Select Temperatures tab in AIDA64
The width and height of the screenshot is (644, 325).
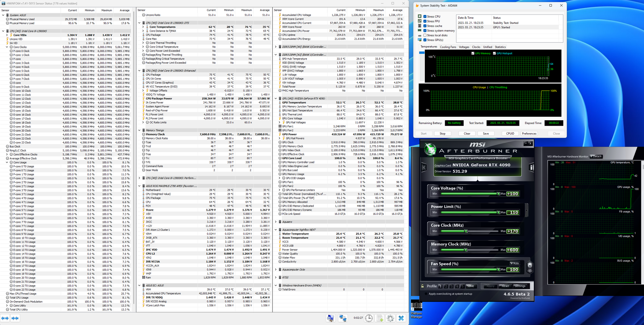click(429, 47)
